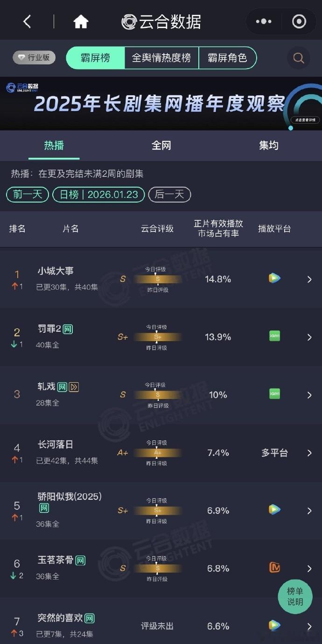Switch to the 全舆情热度榜 tab
The width and height of the screenshot is (322, 644).
161,58
